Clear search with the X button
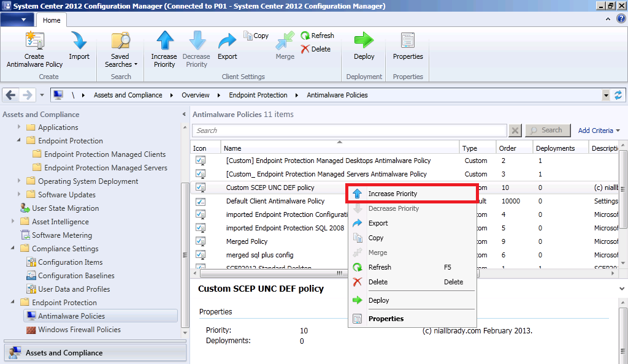Viewport: 628px width, 364px height. click(515, 131)
